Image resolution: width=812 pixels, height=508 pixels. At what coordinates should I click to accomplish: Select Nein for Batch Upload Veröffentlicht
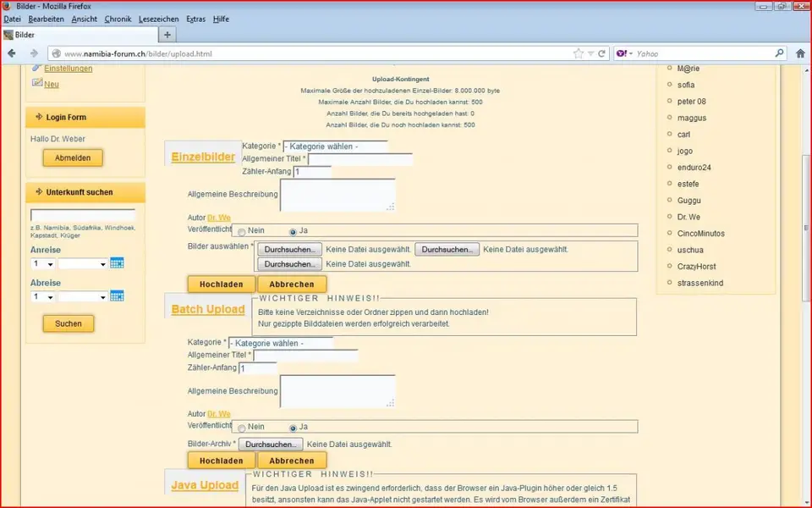241,428
